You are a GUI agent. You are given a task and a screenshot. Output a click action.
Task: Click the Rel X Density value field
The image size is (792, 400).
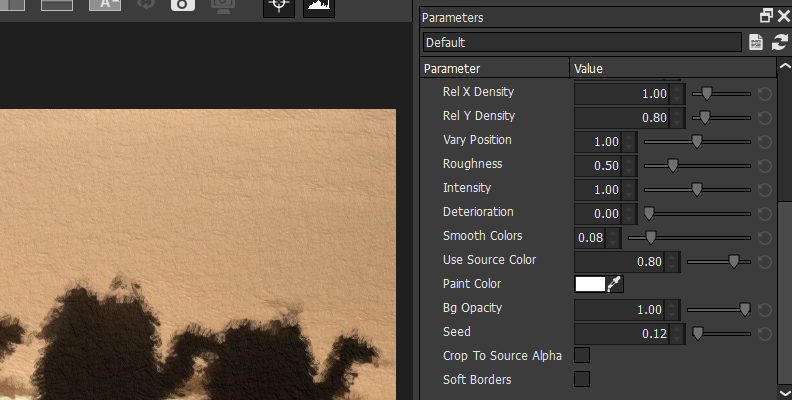coord(622,94)
